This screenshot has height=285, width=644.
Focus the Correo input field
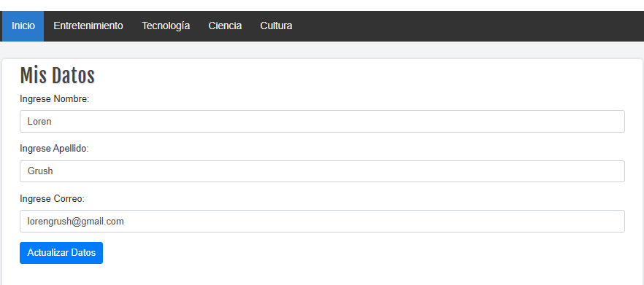tap(322, 222)
